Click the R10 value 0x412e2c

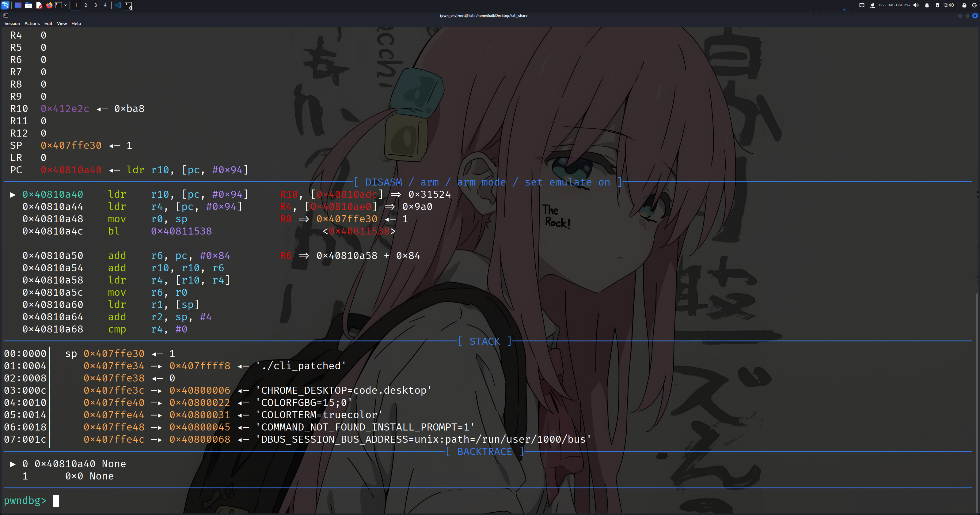tap(65, 109)
